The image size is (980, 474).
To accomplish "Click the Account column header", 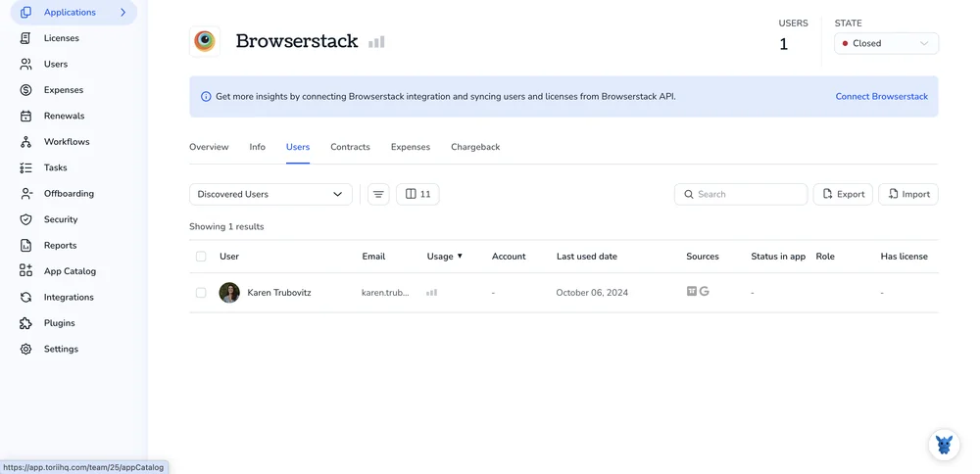I will (x=509, y=257).
